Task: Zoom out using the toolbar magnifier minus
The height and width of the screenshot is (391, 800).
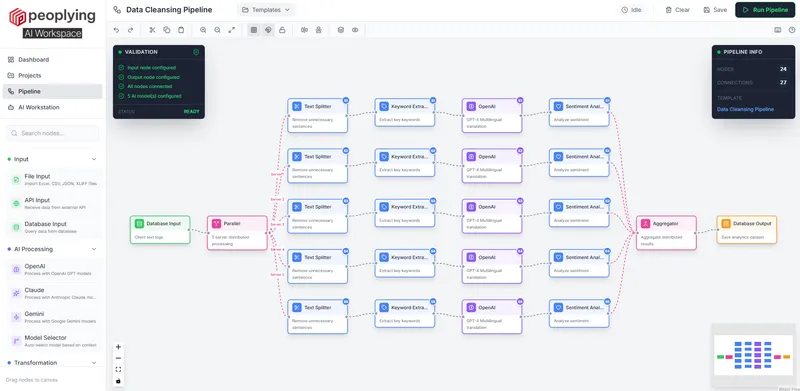Action: click(217, 30)
